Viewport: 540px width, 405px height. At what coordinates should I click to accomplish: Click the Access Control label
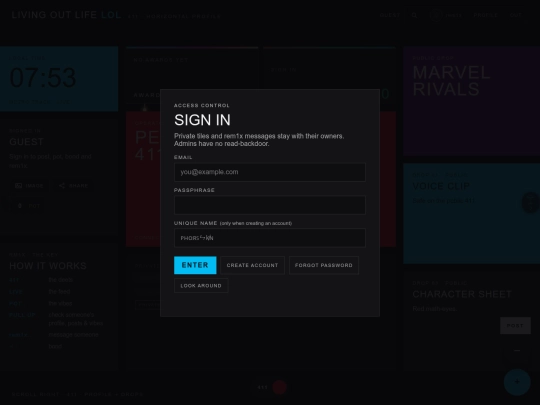click(x=202, y=105)
